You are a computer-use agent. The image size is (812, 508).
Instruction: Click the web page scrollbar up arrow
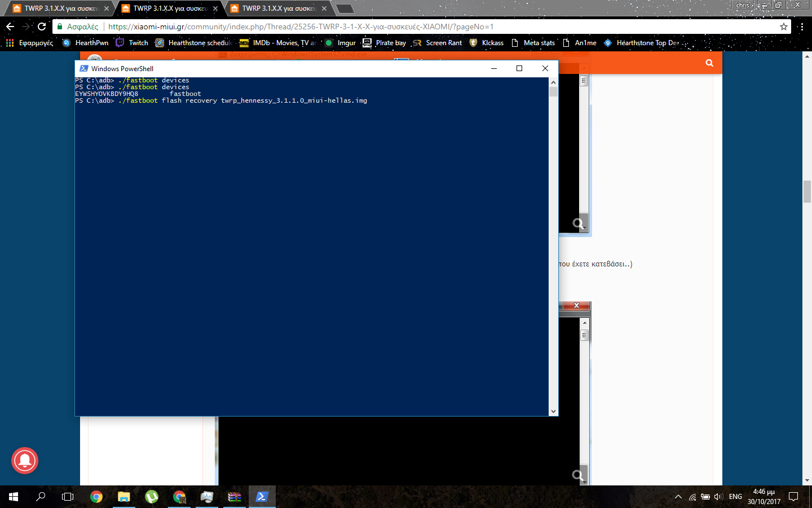pos(807,56)
